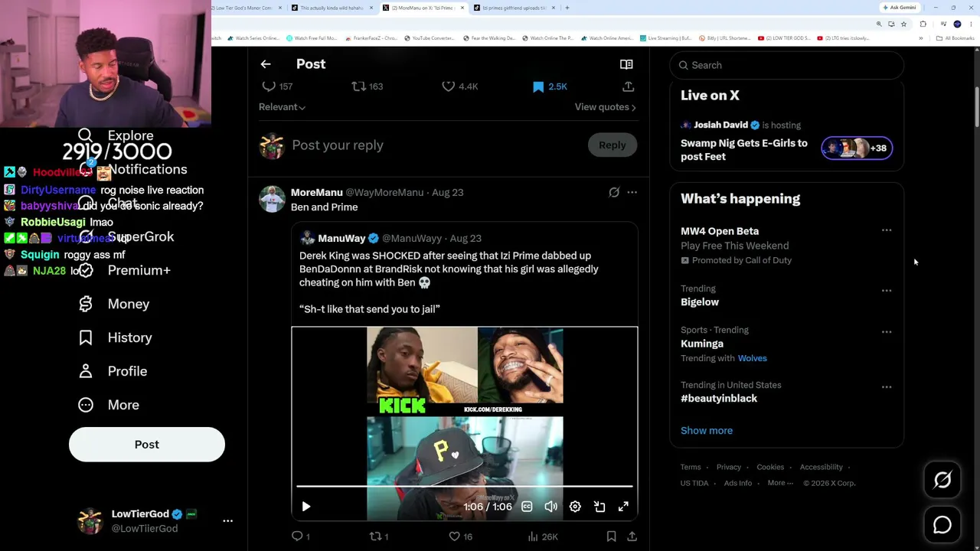Image resolution: width=980 pixels, height=551 pixels.
Task: Share the main post via upload icon
Action: 628,86
